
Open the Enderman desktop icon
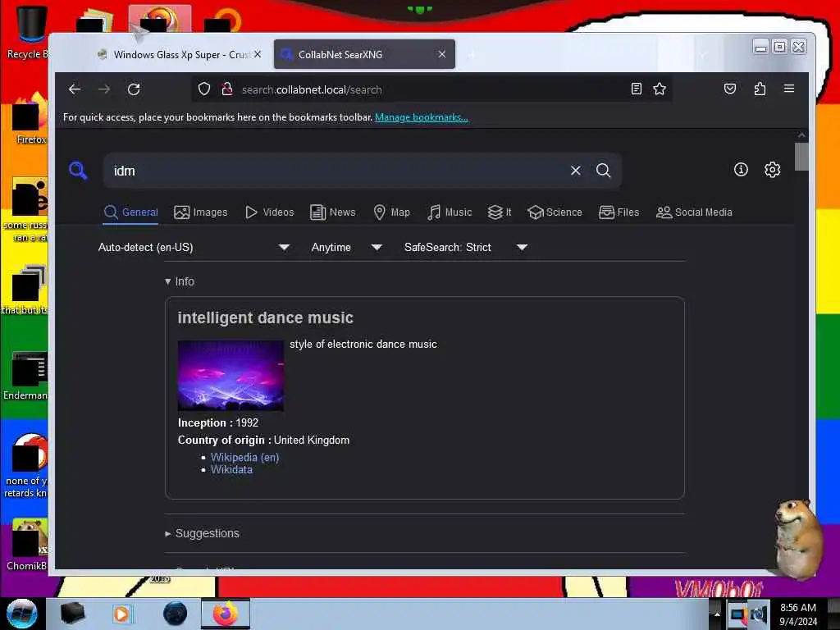click(25, 376)
